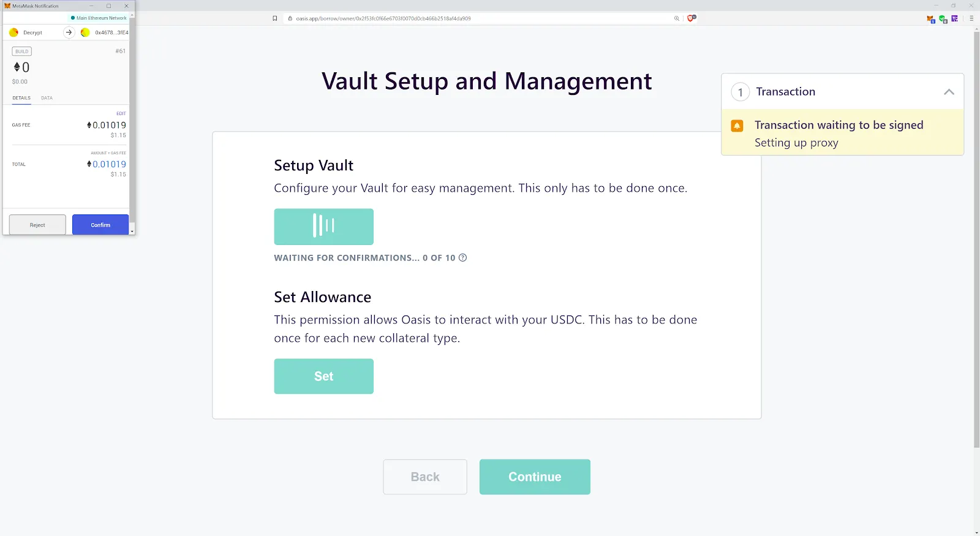The image size is (980, 536).
Task: Confirm the MetaMask transaction
Action: coord(100,225)
